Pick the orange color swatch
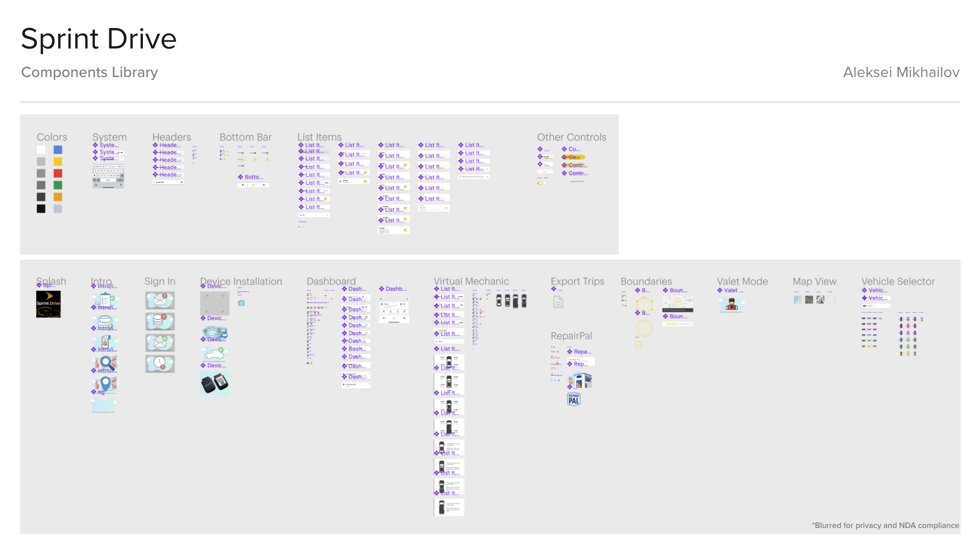The height and width of the screenshot is (551, 980). [x=58, y=197]
